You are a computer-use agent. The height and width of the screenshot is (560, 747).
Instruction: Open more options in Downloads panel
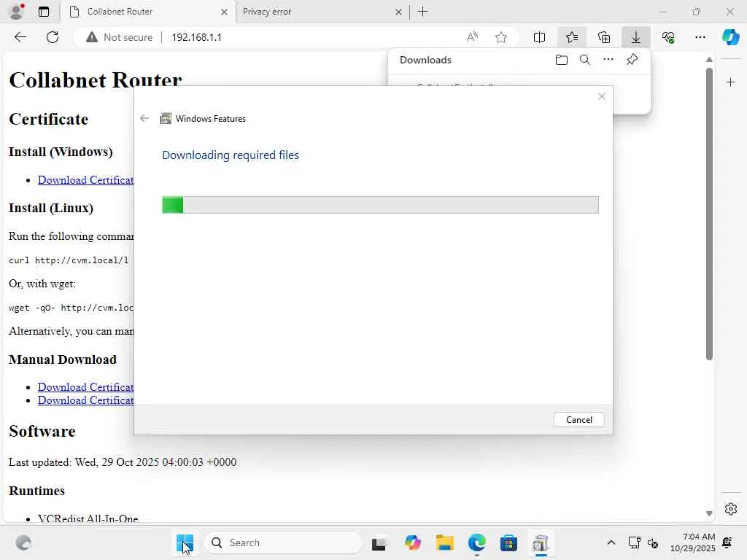pyautogui.click(x=608, y=60)
